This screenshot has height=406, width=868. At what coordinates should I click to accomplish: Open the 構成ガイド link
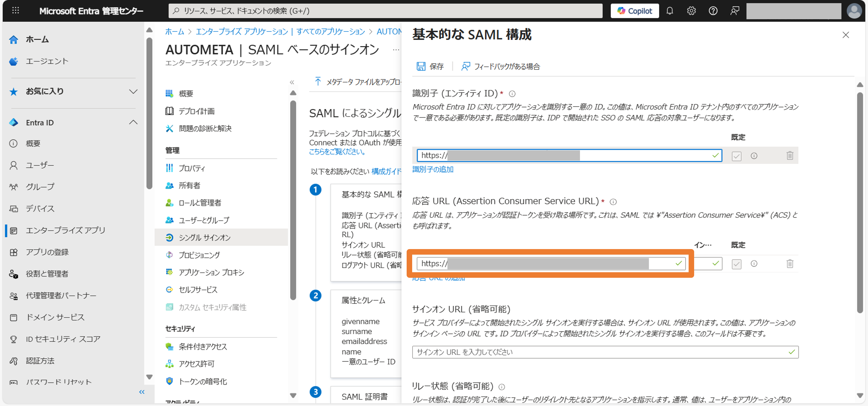[386, 172]
